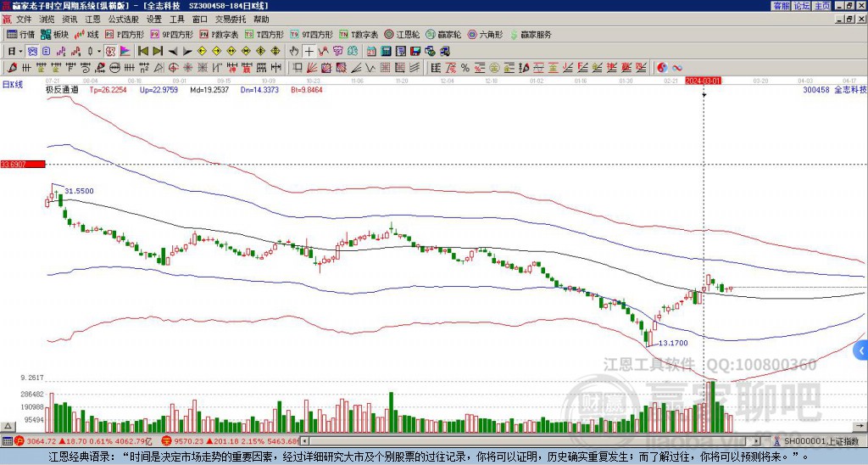Click the infinity loop icon
The width and height of the screenshot is (868, 465).
coord(677,68)
